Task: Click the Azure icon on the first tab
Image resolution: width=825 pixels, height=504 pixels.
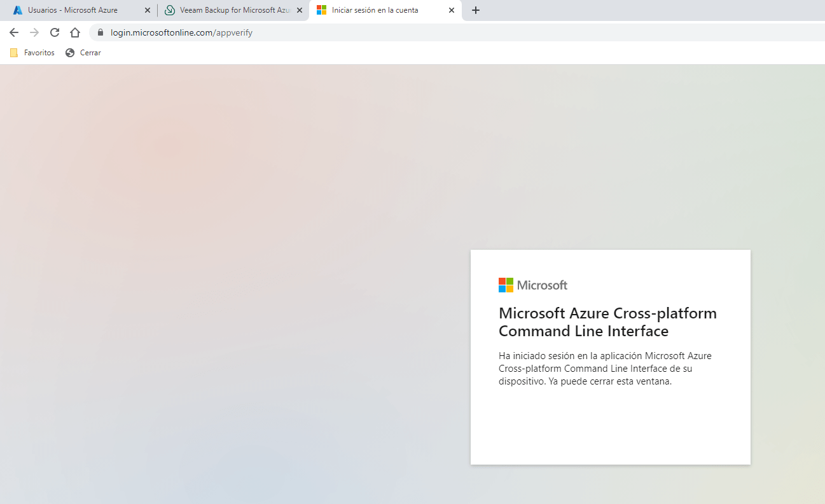Action: click(18, 10)
